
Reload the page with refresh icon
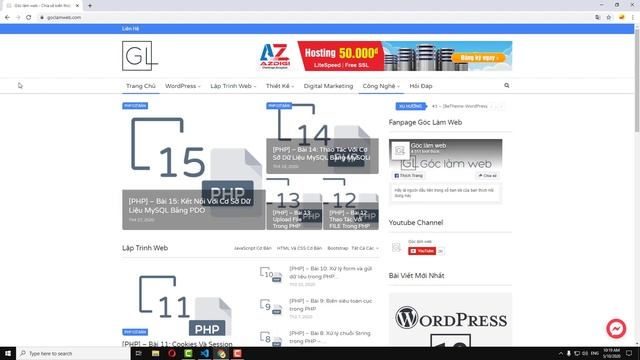29,18
